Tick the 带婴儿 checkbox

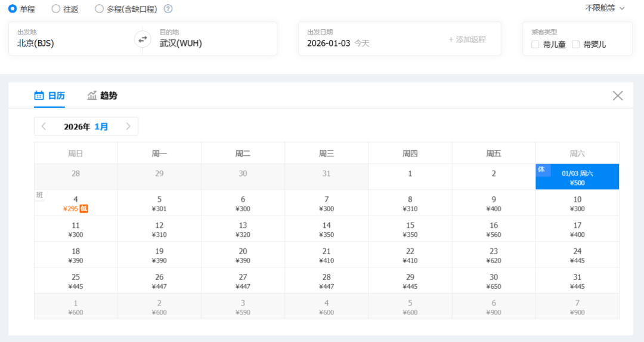click(575, 44)
